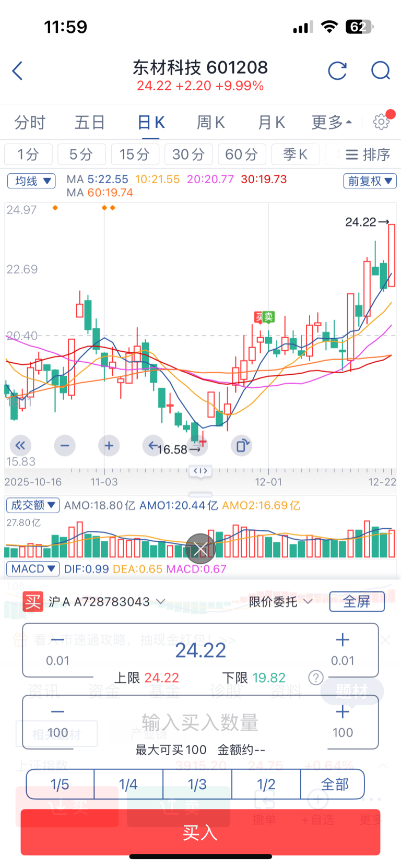Expand the 均线 indicator dropdown
The height and width of the screenshot is (868, 401).
click(x=31, y=181)
